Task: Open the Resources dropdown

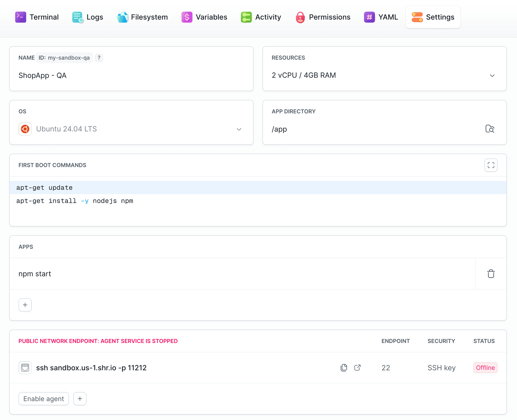Action: (492, 75)
